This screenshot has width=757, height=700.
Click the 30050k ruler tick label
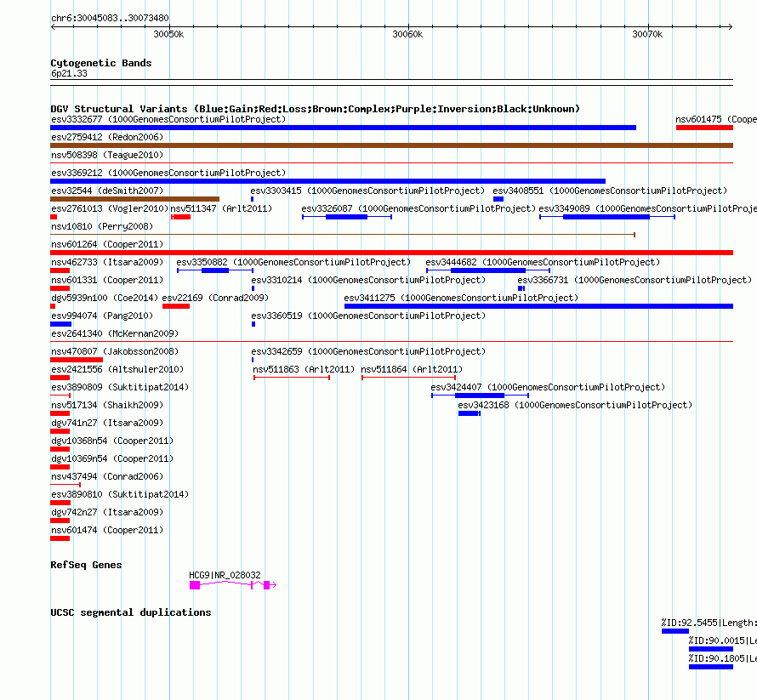(168, 34)
